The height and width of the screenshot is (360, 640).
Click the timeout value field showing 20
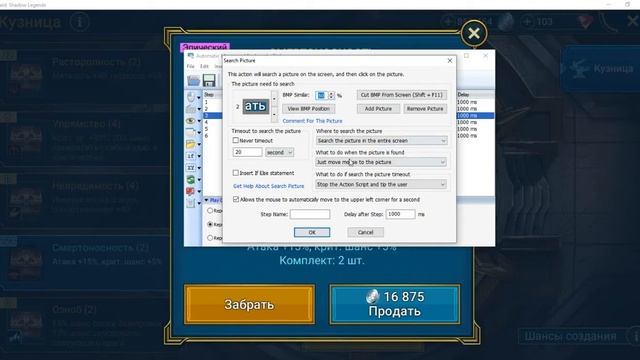click(x=247, y=152)
